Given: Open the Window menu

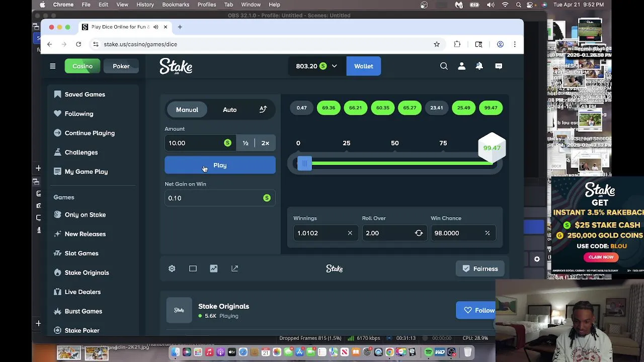Looking at the screenshot, I should coord(251,5).
